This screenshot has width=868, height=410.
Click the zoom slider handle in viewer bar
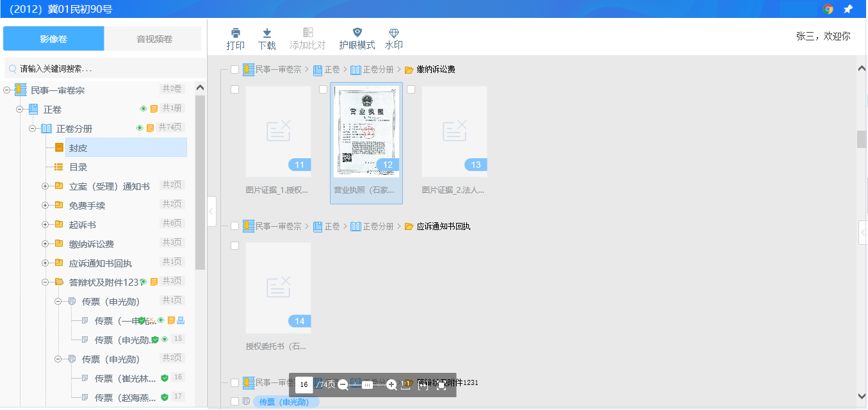(367, 385)
